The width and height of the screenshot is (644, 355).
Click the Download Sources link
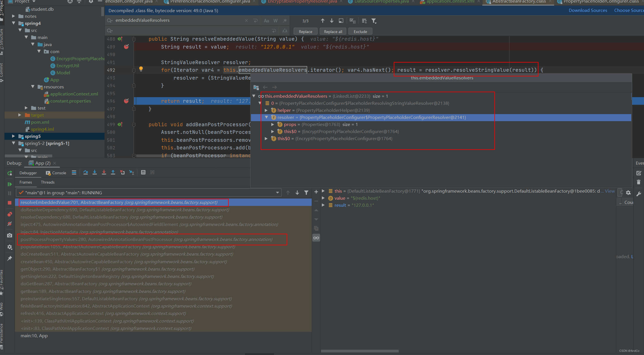point(588,10)
